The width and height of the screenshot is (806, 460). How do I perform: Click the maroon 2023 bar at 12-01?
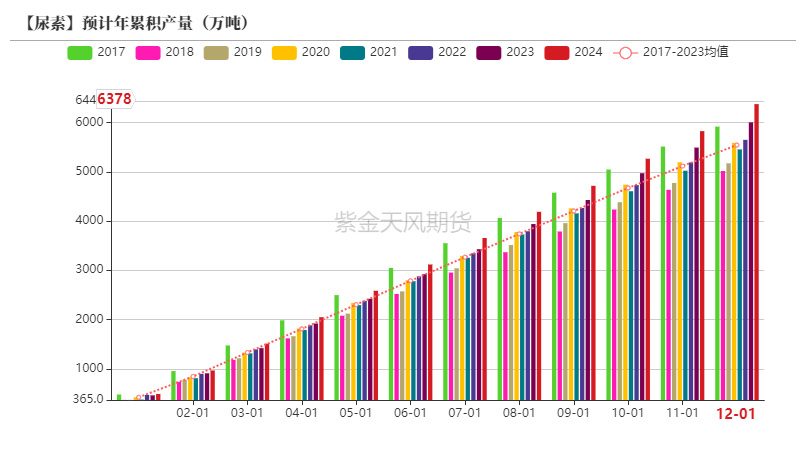click(751, 261)
